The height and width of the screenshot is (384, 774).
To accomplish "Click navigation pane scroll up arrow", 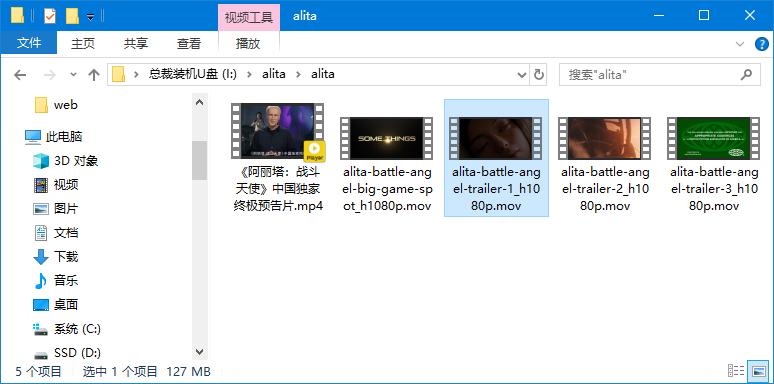I will (199, 103).
